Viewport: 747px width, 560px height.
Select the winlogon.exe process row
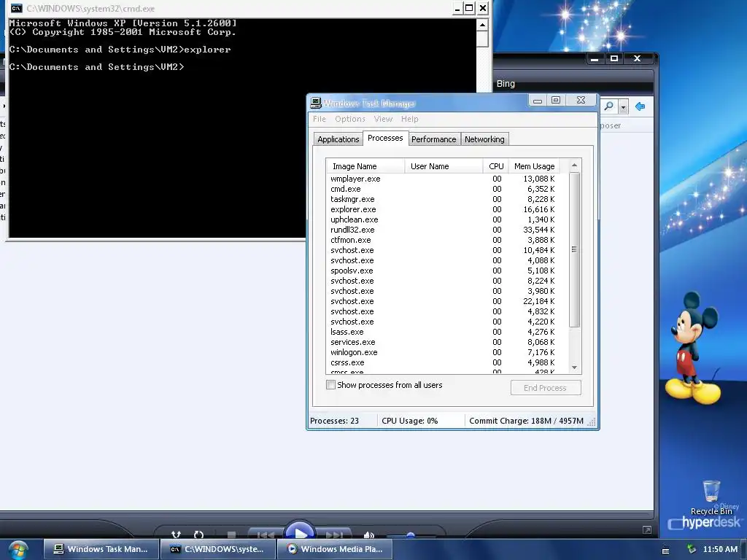[x=447, y=352]
